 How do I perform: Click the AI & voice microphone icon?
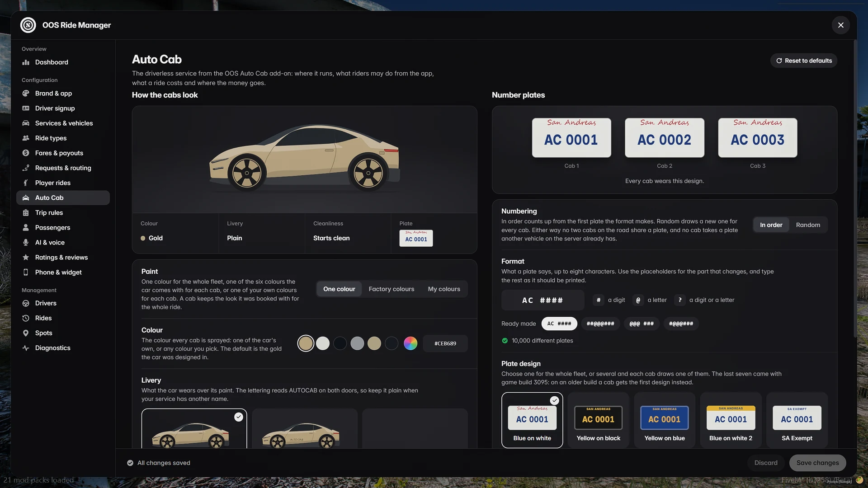tap(26, 243)
